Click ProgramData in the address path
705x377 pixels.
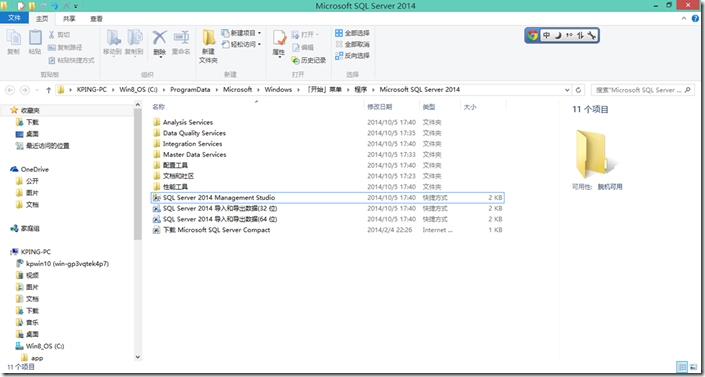point(190,90)
